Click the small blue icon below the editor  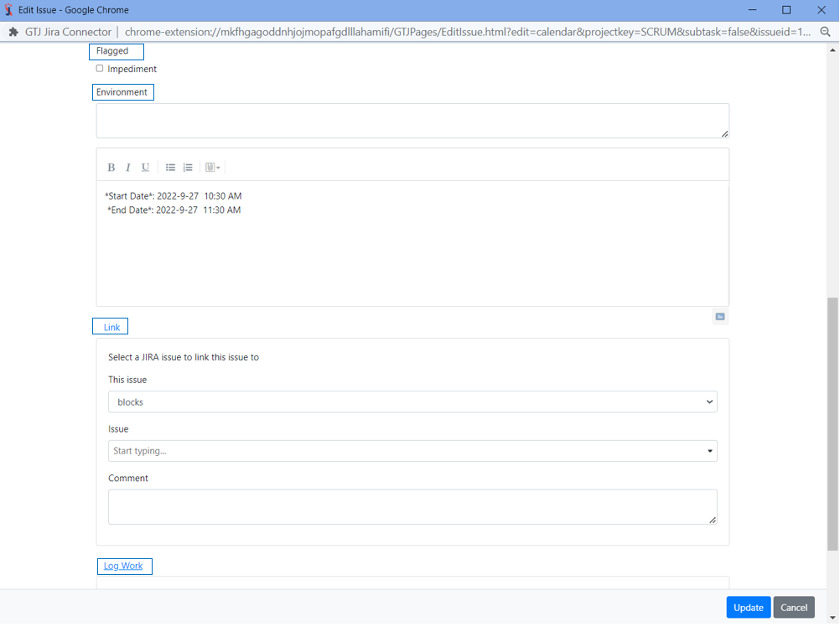[719, 317]
